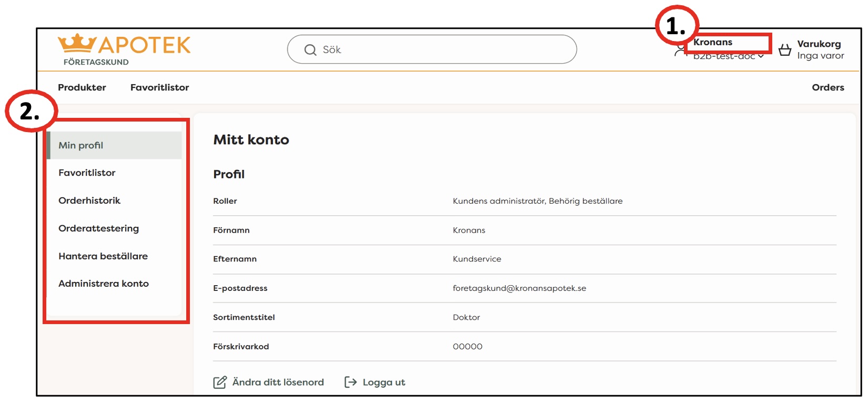Click the pencil icon for changing password
The height and width of the screenshot is (403, 868).
220,382
